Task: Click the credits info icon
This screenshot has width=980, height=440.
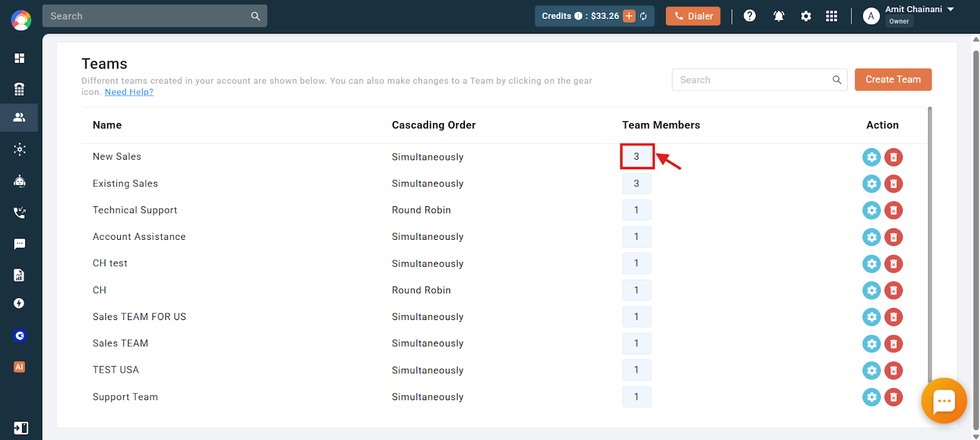Action: pyautogui.click(x=578, y=16)
